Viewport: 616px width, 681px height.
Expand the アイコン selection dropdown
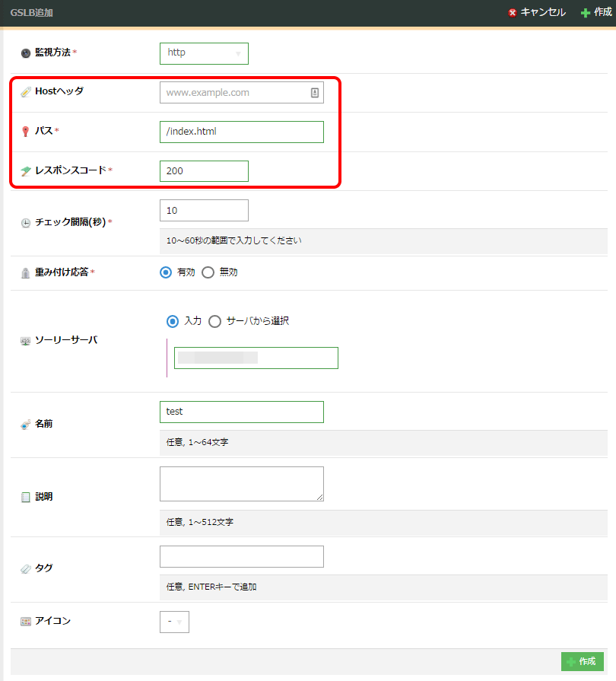[x=174, y=622]
